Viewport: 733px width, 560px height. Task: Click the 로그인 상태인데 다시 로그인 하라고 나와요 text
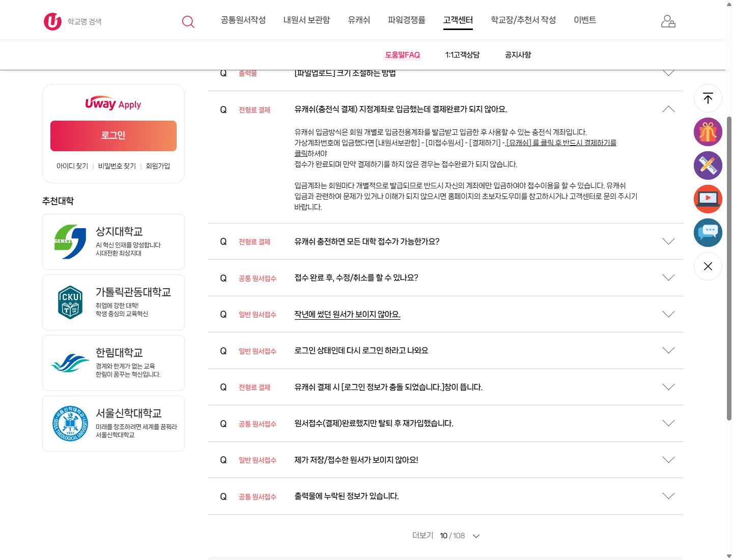coord(361,350)
